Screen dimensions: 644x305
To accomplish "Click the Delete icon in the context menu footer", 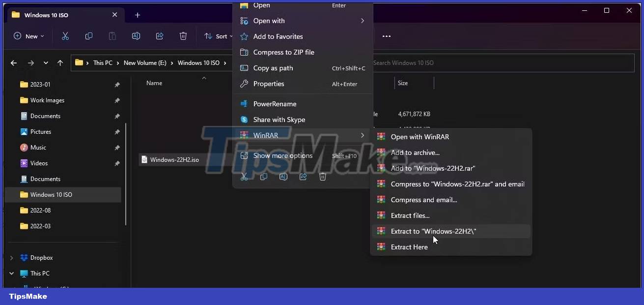I will click(323, 177).
